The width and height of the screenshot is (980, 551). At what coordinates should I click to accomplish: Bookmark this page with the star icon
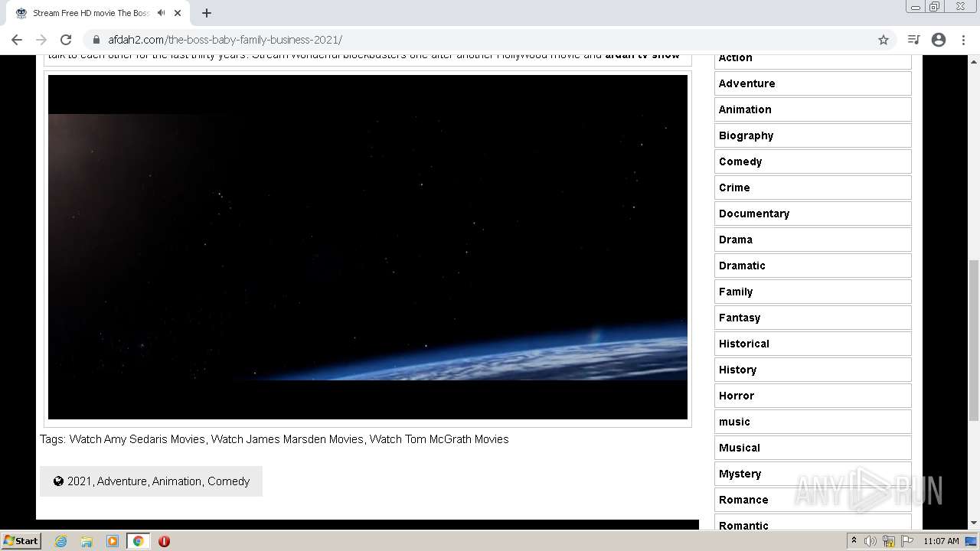pyautogui.click(x=883, y=40)
